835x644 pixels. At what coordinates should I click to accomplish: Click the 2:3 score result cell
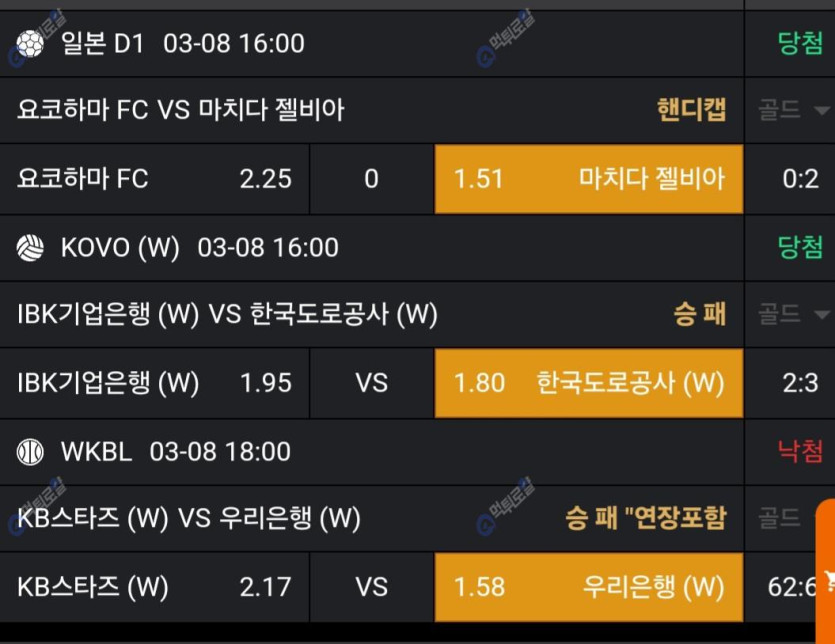point(800,383)
